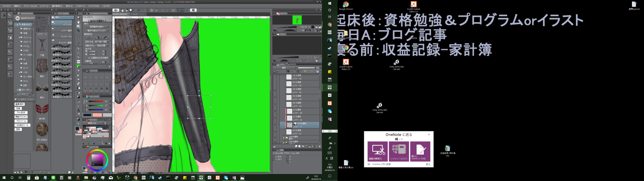
Task: Expand the UI folder in material tree
Action: [x=19, y=59]
